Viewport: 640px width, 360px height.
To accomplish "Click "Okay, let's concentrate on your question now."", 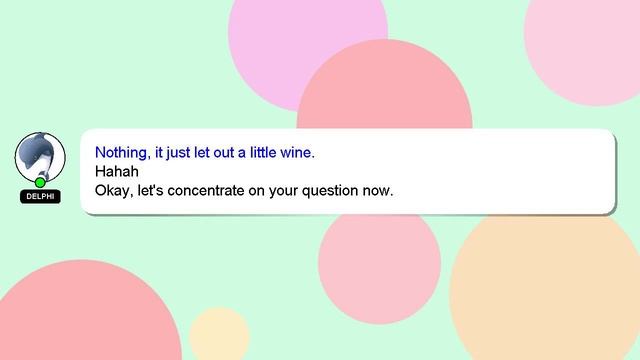I will [x=244, y=191].
